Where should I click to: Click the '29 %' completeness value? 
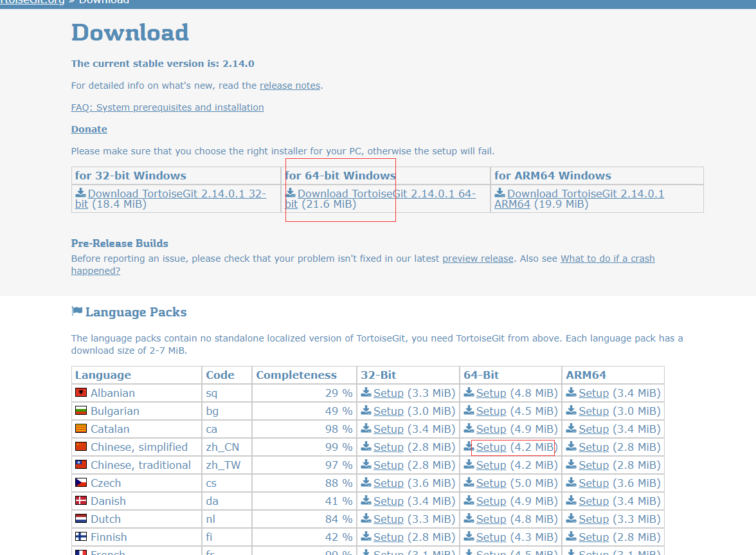coord(338,393)
